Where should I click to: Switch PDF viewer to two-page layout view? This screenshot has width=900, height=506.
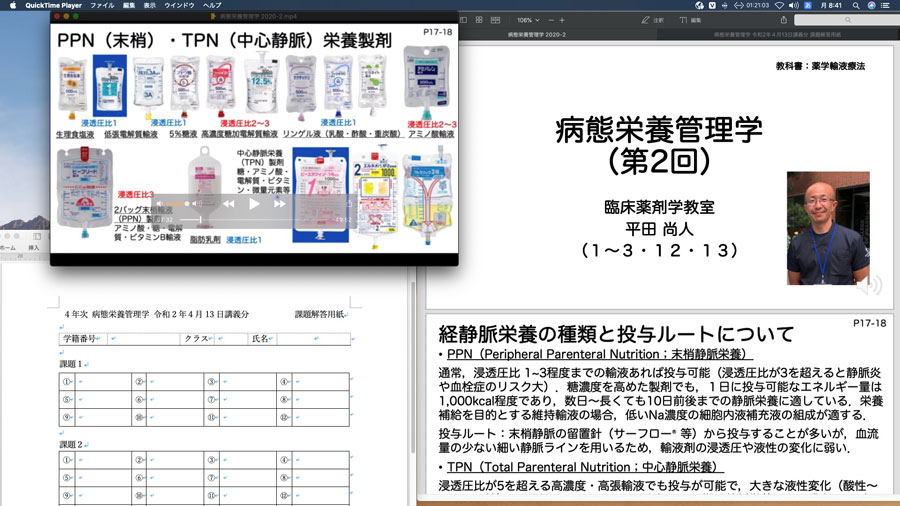coord(495,20)
